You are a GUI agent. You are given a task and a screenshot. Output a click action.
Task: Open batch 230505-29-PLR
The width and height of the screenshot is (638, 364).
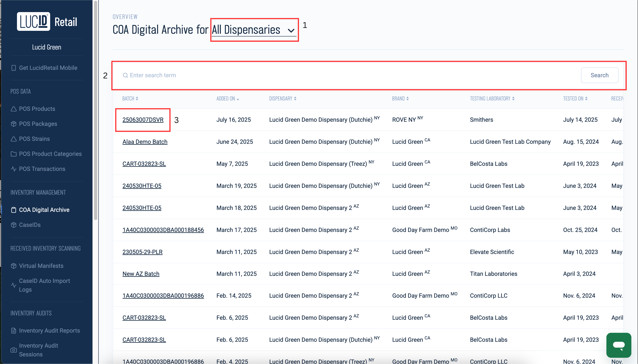(x=142, y=252)
